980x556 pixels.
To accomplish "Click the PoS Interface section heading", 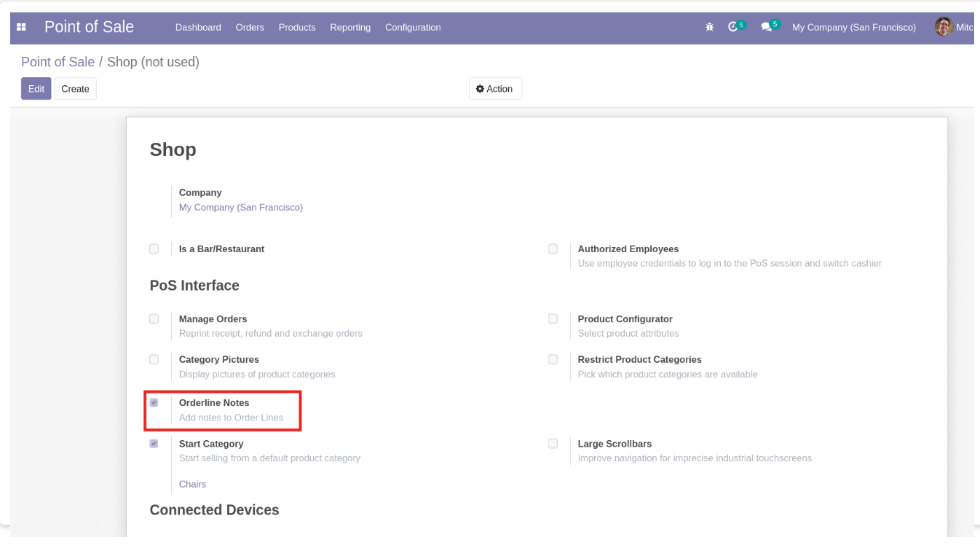I will [194, 286].
